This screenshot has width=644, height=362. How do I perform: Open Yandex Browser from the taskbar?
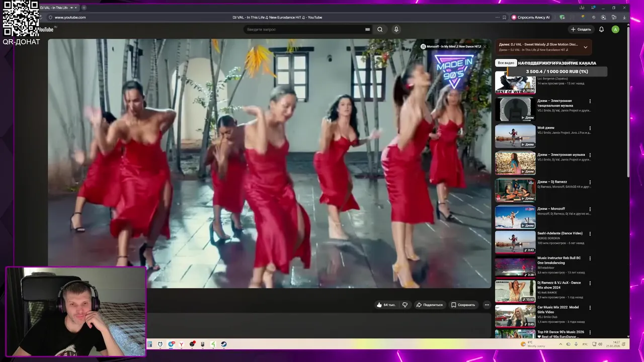tap(181, 344)
